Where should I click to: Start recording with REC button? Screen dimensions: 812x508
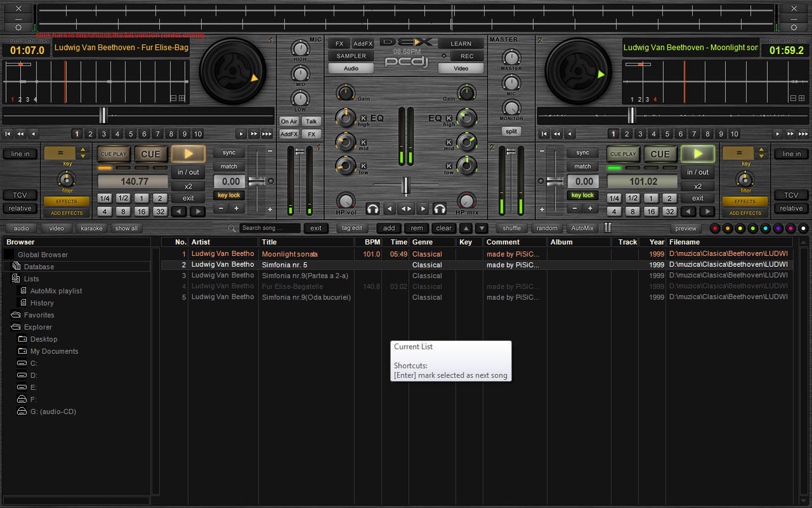pos(467,56)
